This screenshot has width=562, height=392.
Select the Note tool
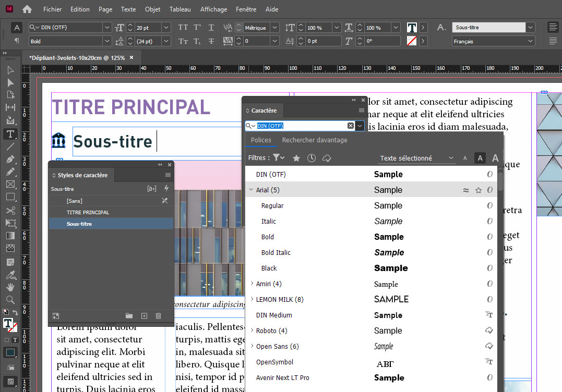point(10,262)
